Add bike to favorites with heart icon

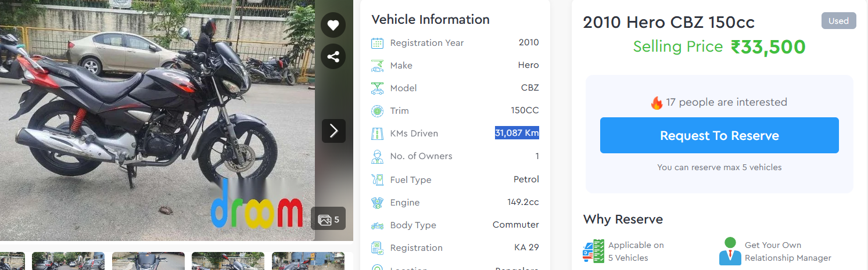(x=333, y=25)
